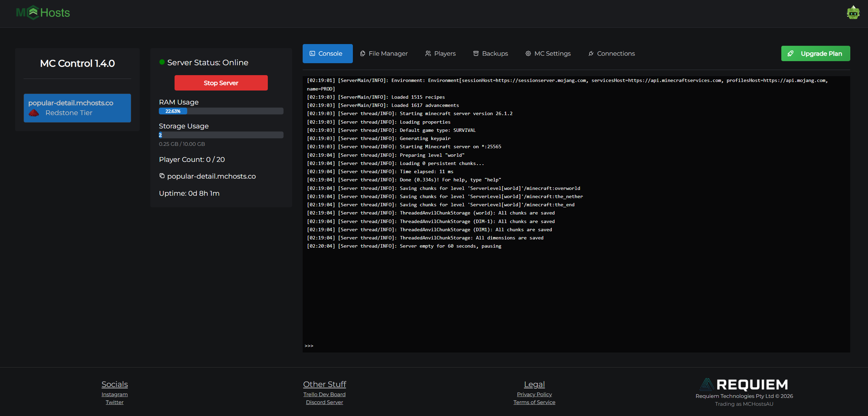Click the 'Generating keypair' log line

click(378, 138)
